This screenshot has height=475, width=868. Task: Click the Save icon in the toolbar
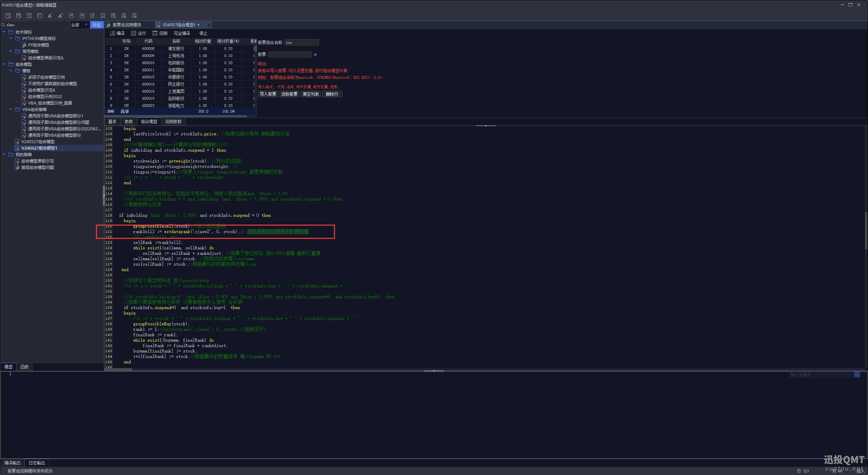coord(8,16)
